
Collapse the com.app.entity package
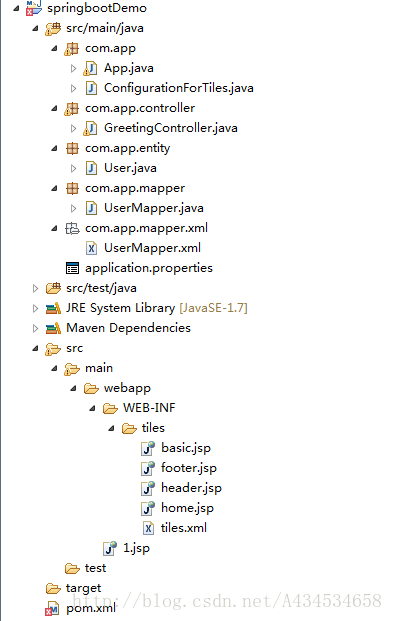coord(54,149)
